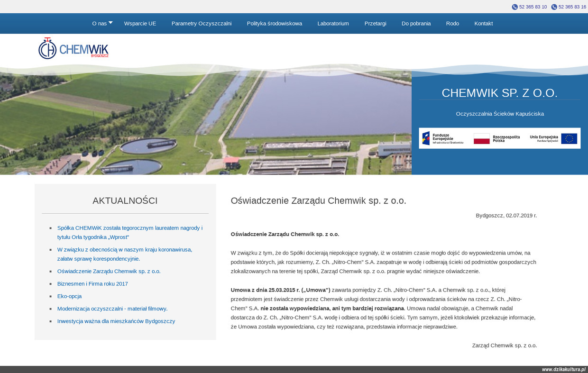Open the Eko-opcja news link
Image resolution: width=588 pixels, height=373 pixels.
click(x=69, y=296)
